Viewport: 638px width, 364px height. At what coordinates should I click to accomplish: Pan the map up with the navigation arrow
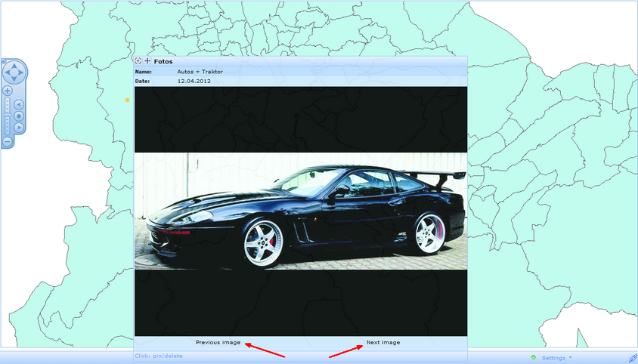coord(14,66)
